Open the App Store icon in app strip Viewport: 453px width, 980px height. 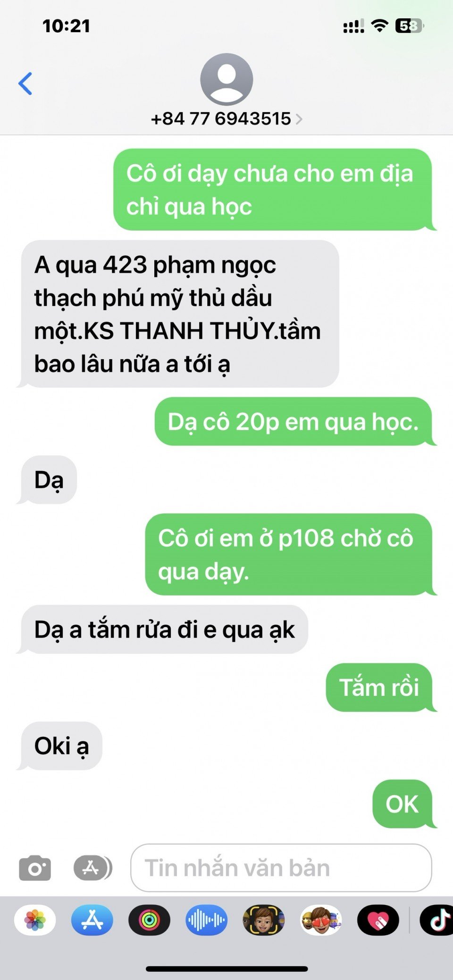click(92, 920)
